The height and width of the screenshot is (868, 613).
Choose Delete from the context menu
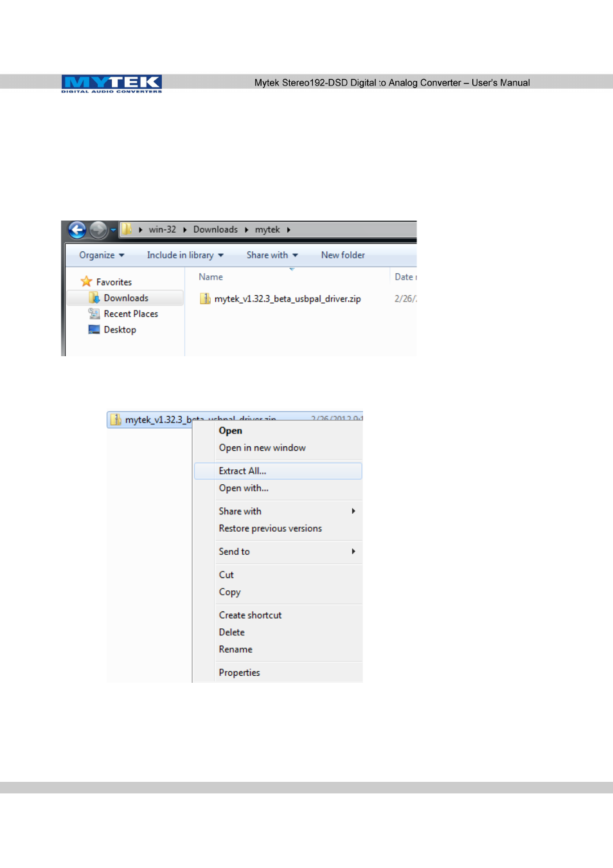click(232, 633)
